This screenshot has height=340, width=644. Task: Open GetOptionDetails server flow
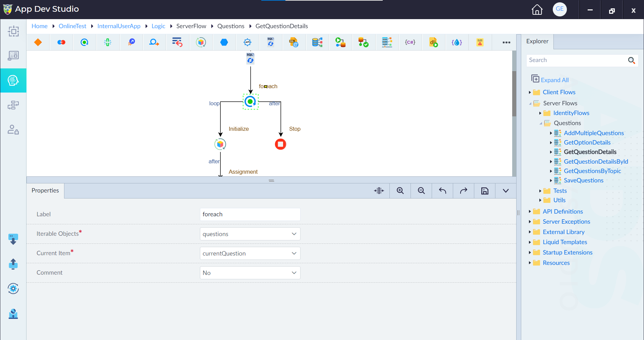tap(587, 143)
